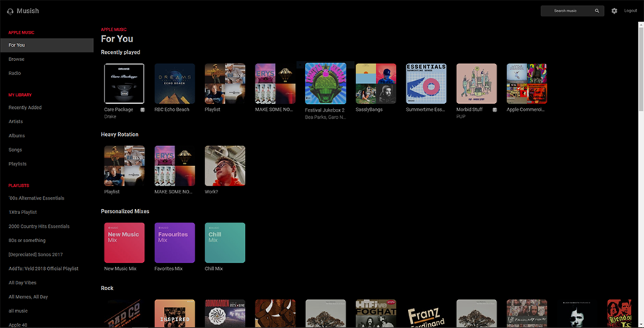Open MAKE SOME NO... cover in Recently played
Viewport: 644px width, 328px height.
[x=275, y=84]
